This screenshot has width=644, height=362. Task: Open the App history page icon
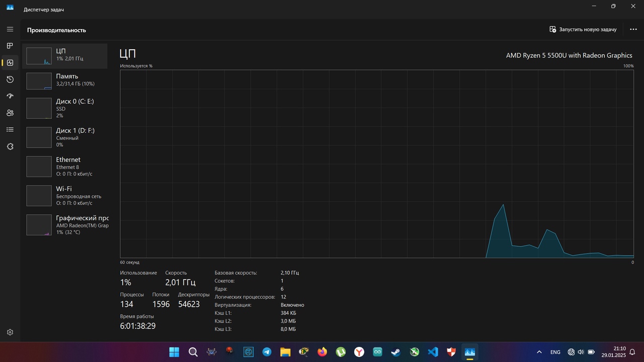click(10, 79)
